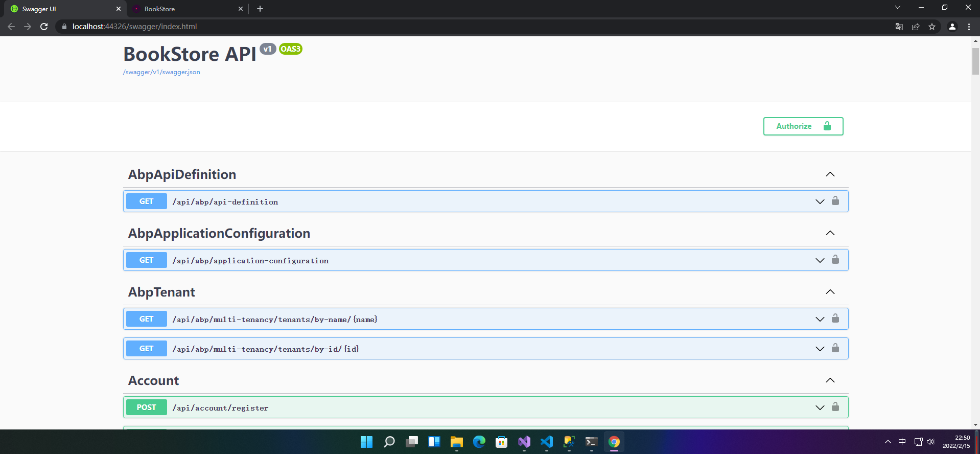Open the translate page icon

pyautogui.click(x=899, y=27)
